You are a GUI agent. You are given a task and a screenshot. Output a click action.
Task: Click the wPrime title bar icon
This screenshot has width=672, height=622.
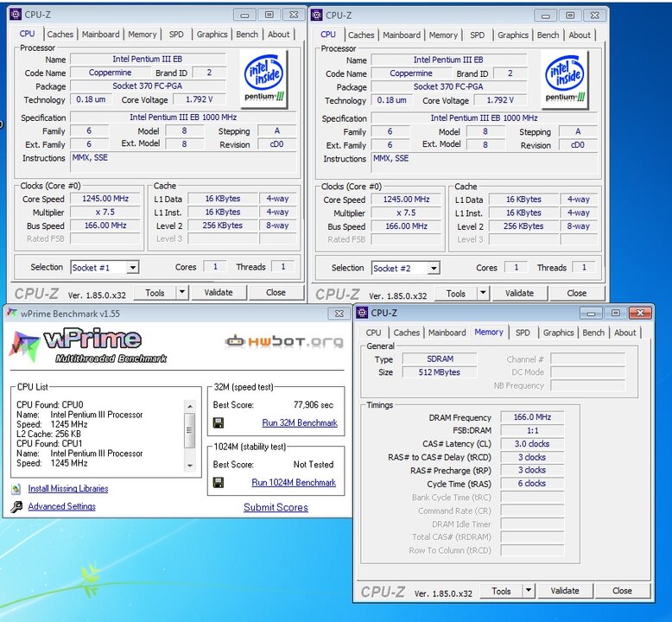coord(12,314)
